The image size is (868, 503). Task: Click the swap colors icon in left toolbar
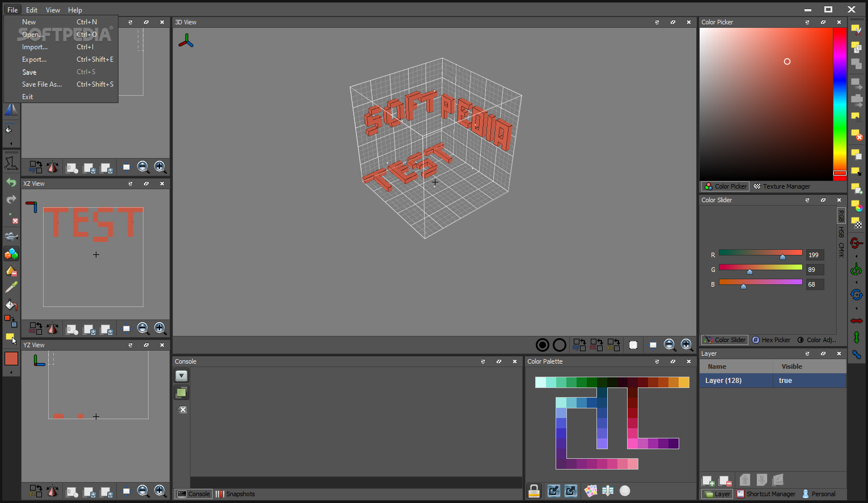tap(11, 321)
